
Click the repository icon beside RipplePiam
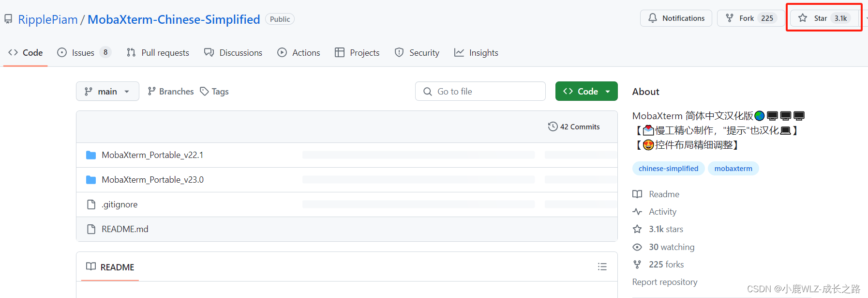[x=8, y=19]
